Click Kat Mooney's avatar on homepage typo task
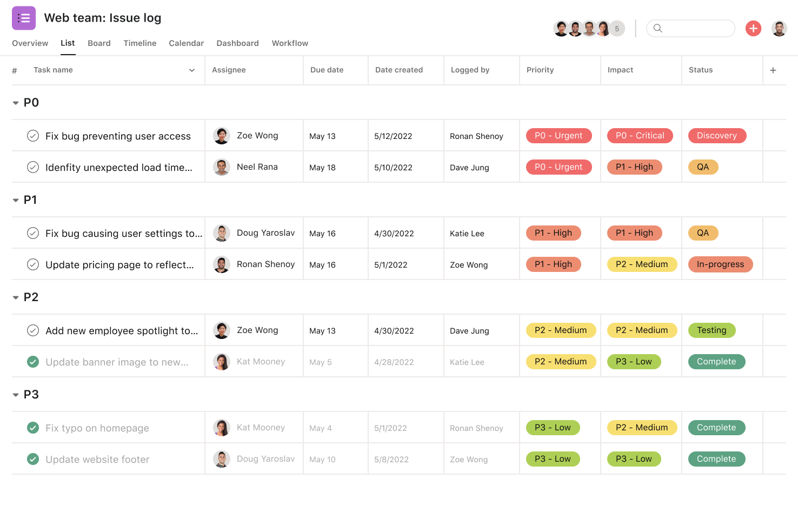Viewport: 798px width, 532px height. (x=222, y=427)
